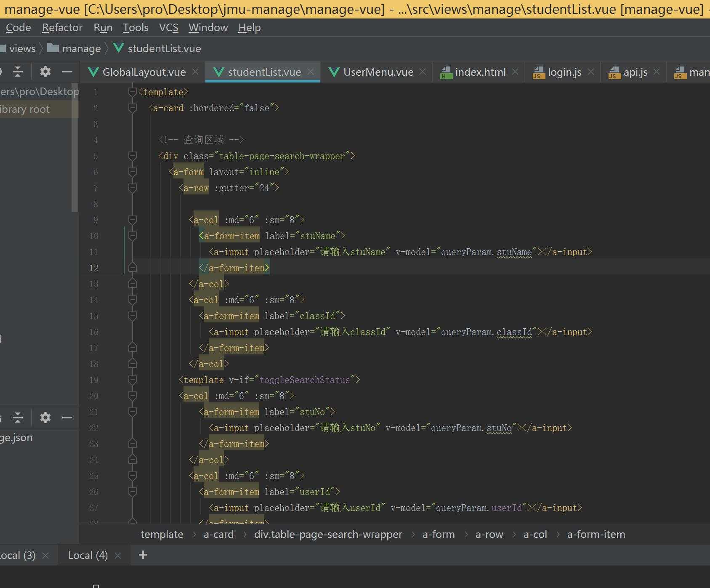Click the template item in code breadcrumb
This screenshot has height=588, width=710.
pyautogui.click(x=162, y=534)
